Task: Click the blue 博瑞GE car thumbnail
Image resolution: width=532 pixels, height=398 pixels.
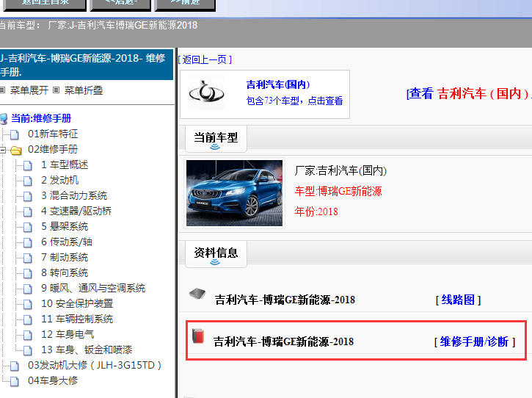Action: tap(234, 193)
